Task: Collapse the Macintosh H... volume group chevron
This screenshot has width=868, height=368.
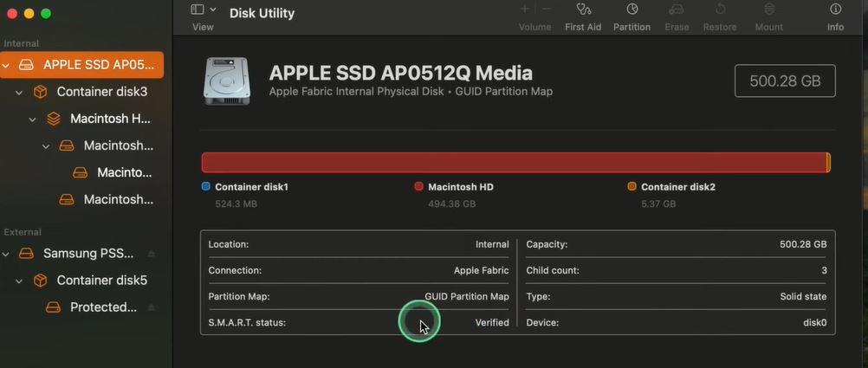Action: coord(33,119)
